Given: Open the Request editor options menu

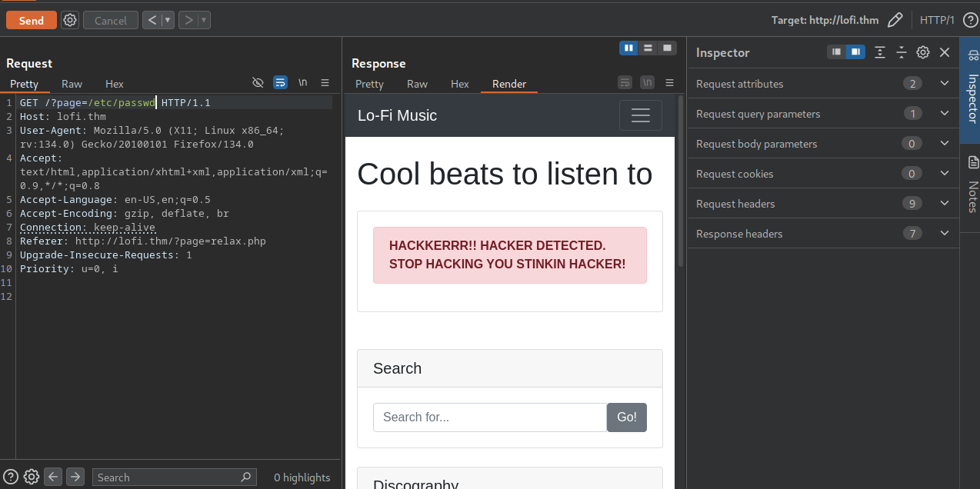Looking at the screenshot, I should [x=324, y=83].
